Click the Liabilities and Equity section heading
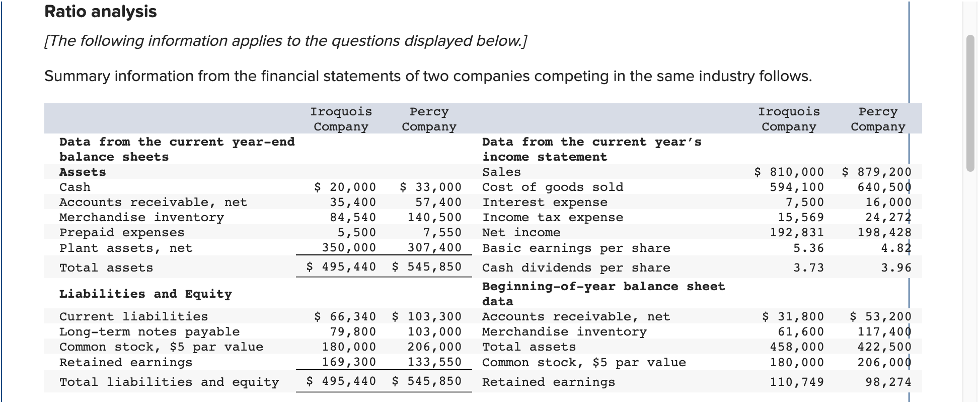The height and width of the screenshot is (402, 980). (x=145, y=294)
